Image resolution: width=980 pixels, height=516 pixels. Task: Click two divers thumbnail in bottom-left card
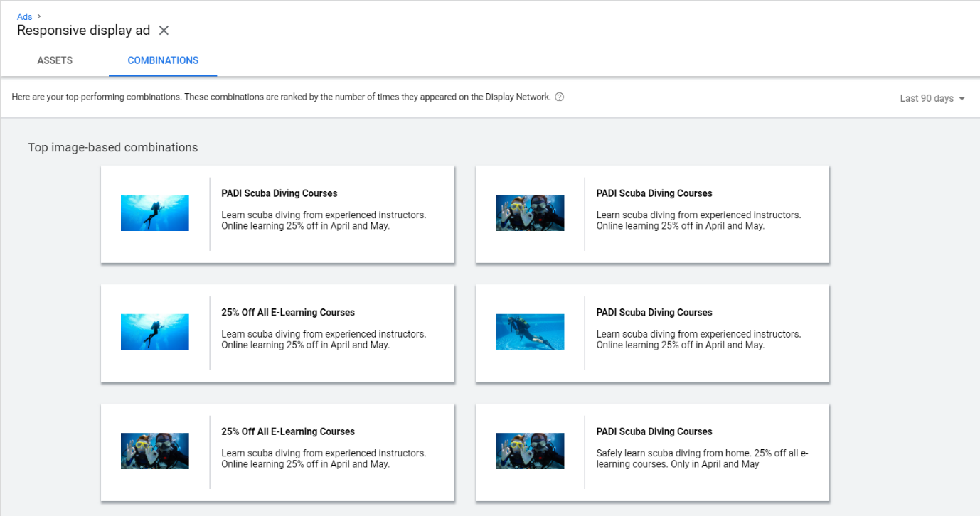pyautogui.click(x=155, y=451)
